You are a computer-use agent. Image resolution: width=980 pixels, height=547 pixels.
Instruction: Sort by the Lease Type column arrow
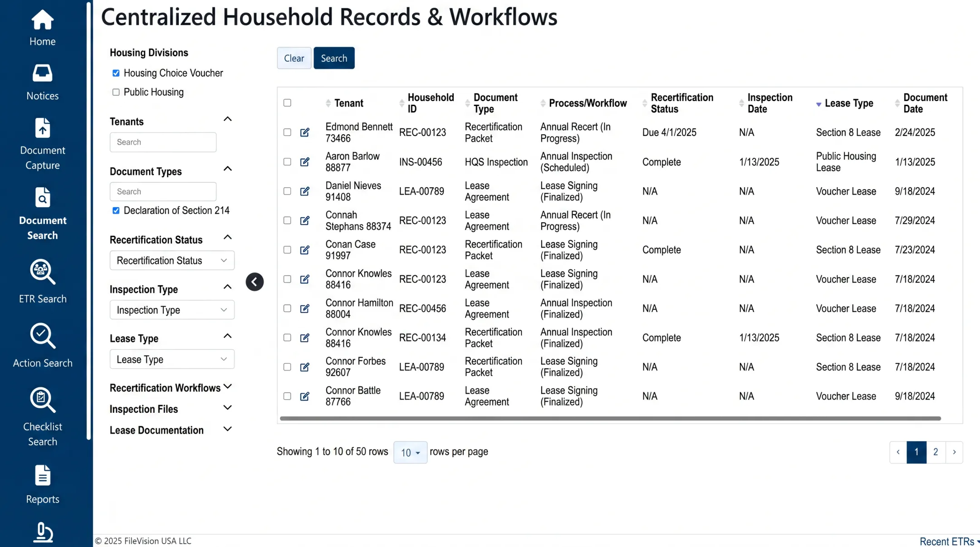(818, 104)
